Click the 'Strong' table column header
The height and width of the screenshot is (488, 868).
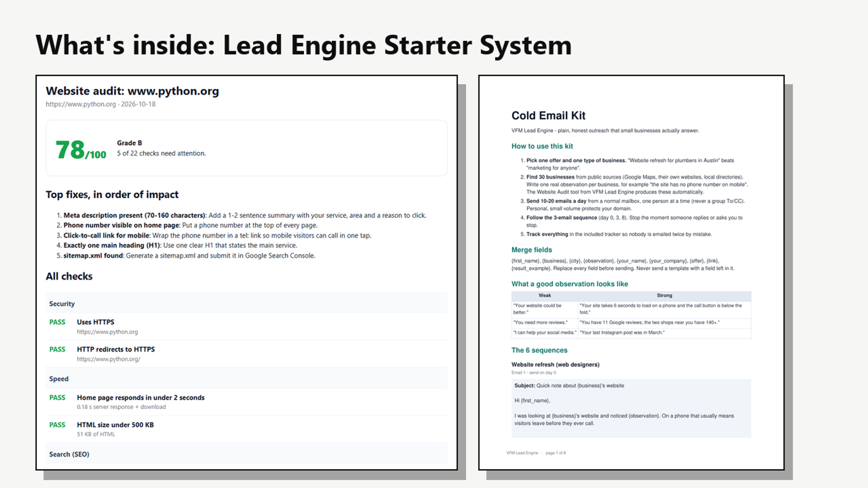tap(665, 296)
